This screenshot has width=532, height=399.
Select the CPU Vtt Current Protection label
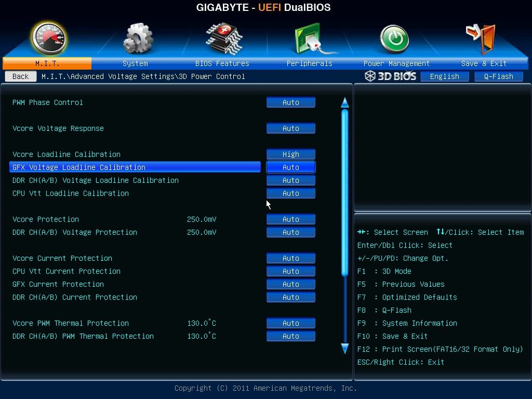point(66,271)
